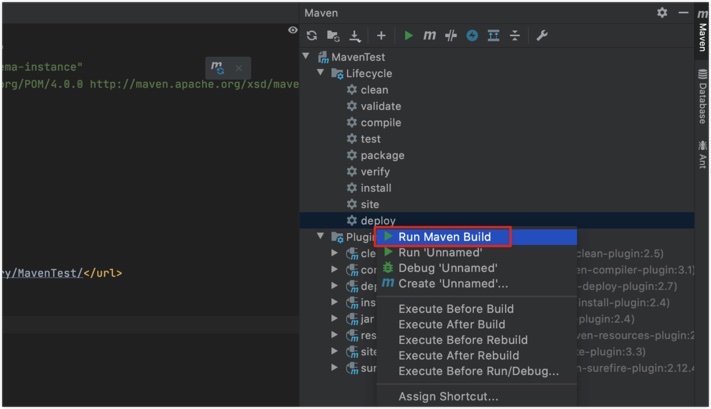Select Execute After Rebuild option
711x409 pixels.
477,355
